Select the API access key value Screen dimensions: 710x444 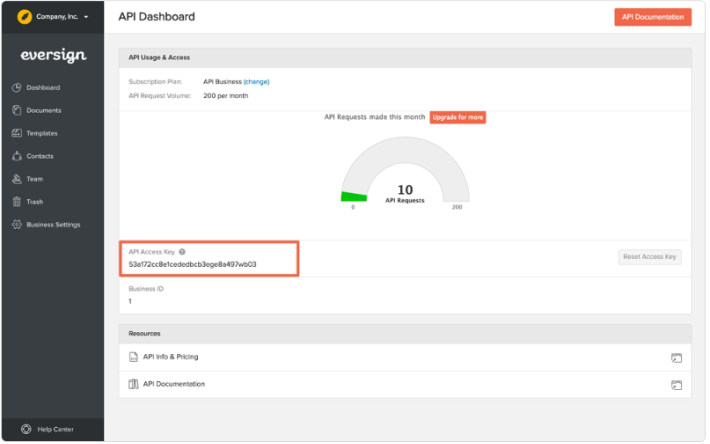(192, 264)
